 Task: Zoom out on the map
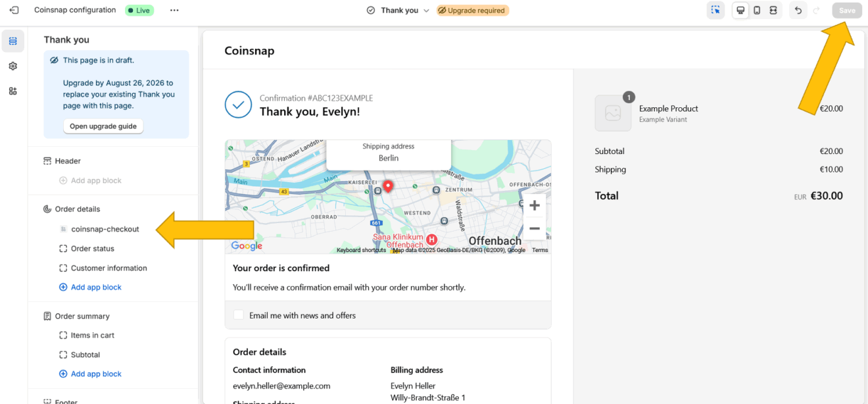535,229
